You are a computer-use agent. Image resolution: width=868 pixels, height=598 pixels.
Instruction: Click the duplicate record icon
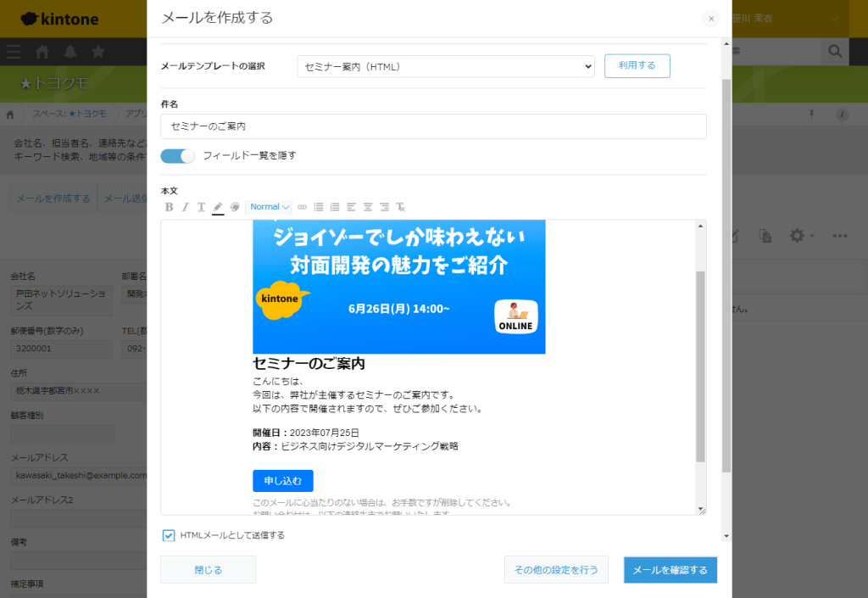[x=765, y=236]
